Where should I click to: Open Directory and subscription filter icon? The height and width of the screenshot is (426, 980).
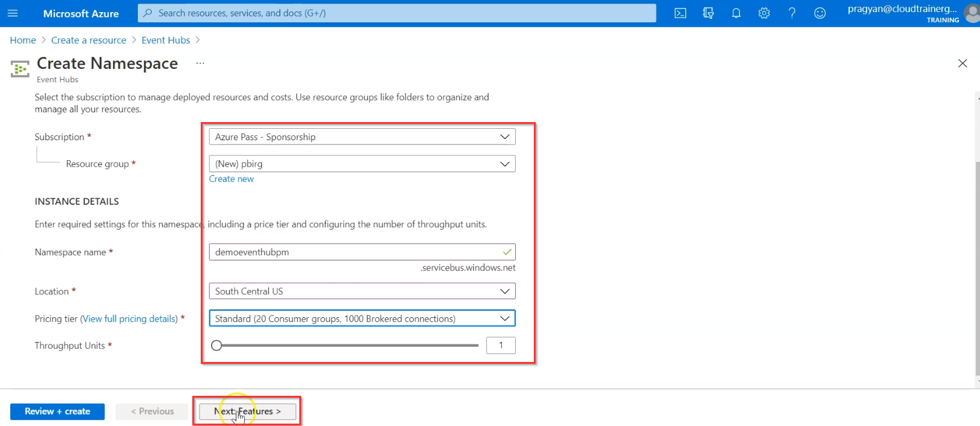click(709, 13)
